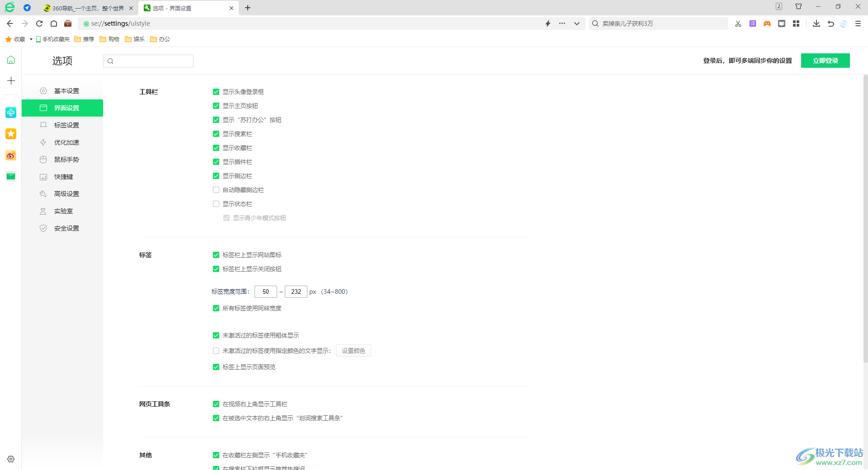
Task: Open the address bar three-dot menu
Action: click(562, 23)
